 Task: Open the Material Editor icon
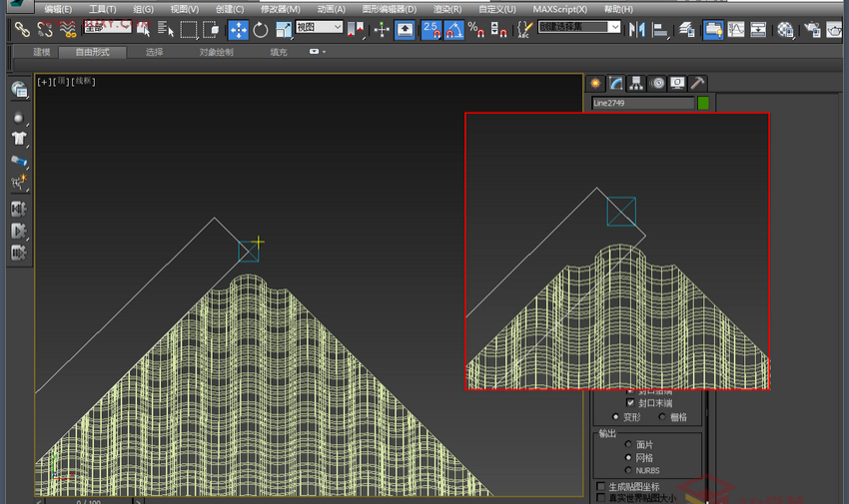click(785, 29)
